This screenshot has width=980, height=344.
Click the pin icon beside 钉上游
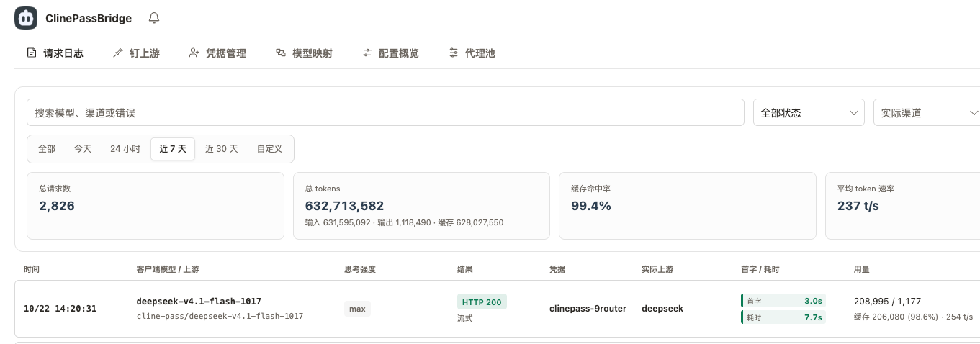pos(118,53)
